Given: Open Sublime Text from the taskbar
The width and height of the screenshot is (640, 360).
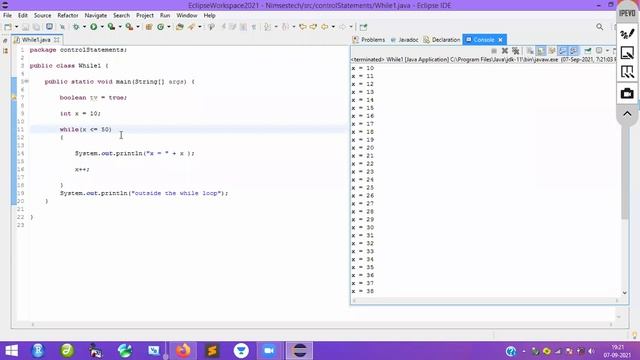Looking at the screenshot, I should (x=212, y=351).
